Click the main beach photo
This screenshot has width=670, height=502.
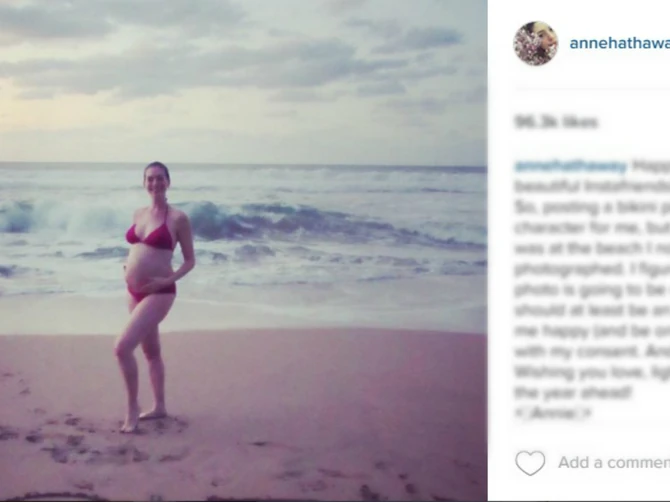(x=244, y=251)
